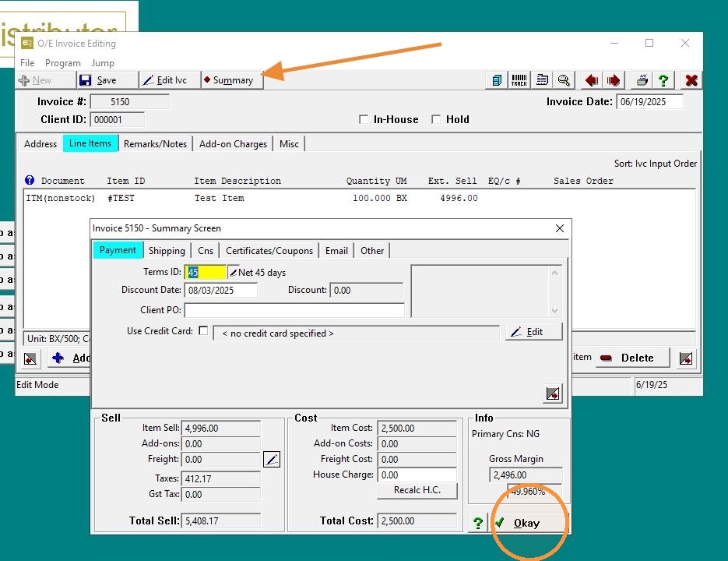The height and width of the screenshot is (561, 728).
Task: Click the magnifying glass search icon
Action: pyautogui.click(x=564, y=80)
